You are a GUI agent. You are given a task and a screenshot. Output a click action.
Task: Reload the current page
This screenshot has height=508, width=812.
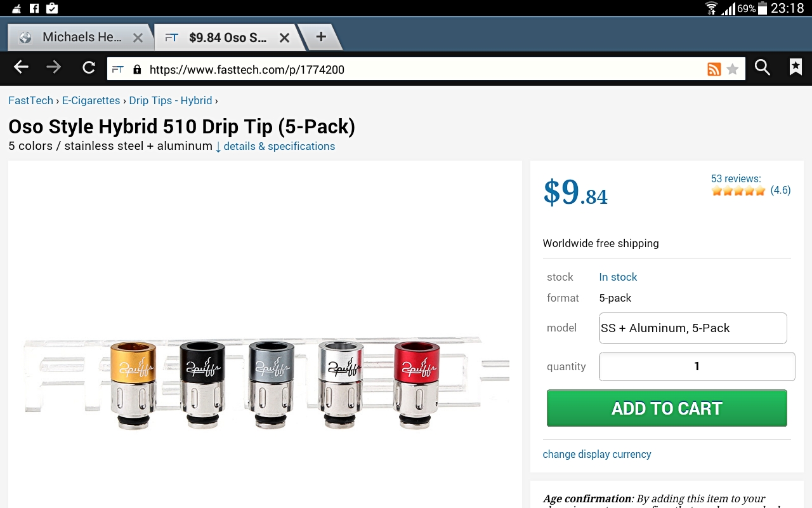89,68
